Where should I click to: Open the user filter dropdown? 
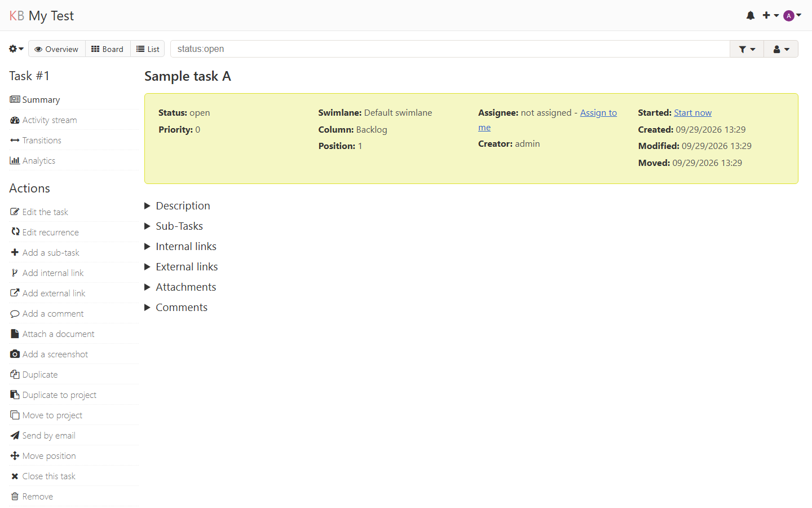pos(781,49)
